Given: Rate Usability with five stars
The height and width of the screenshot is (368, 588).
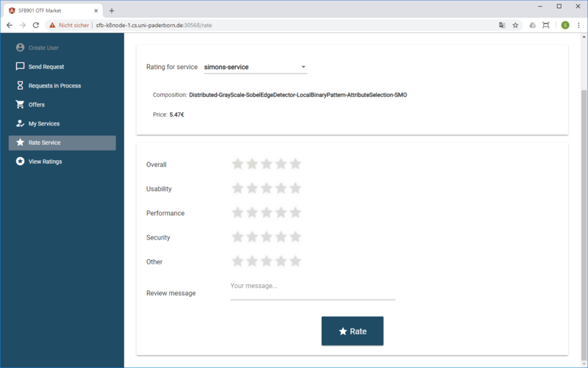Looking at the screenshot, I should tap(295, 188).
